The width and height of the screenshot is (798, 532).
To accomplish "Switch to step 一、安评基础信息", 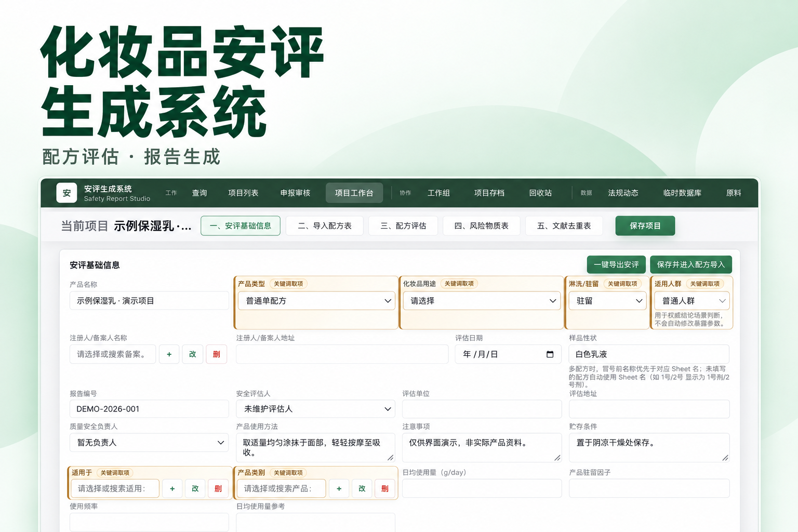I will click(241, 226).
